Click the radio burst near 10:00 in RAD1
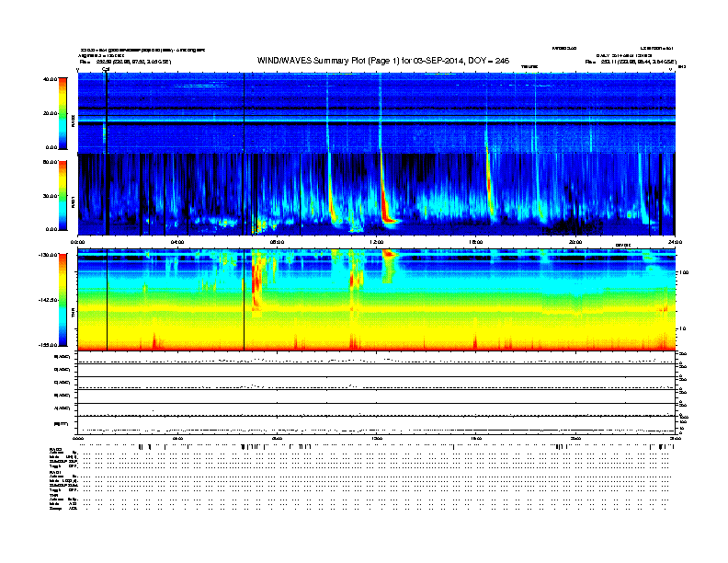Image resolution: width=728 pixels, height=563 pixels. point(332,200)
